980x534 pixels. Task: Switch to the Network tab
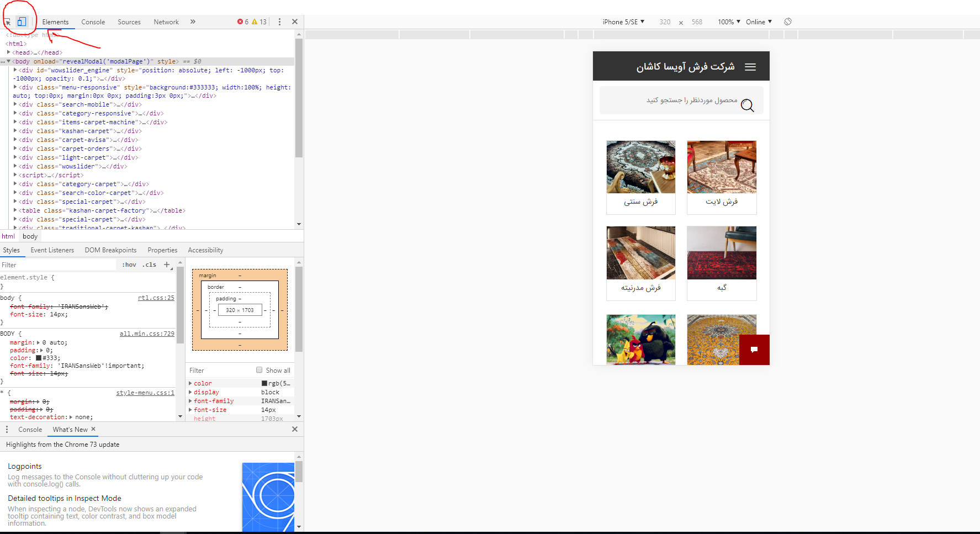(166, 22)
